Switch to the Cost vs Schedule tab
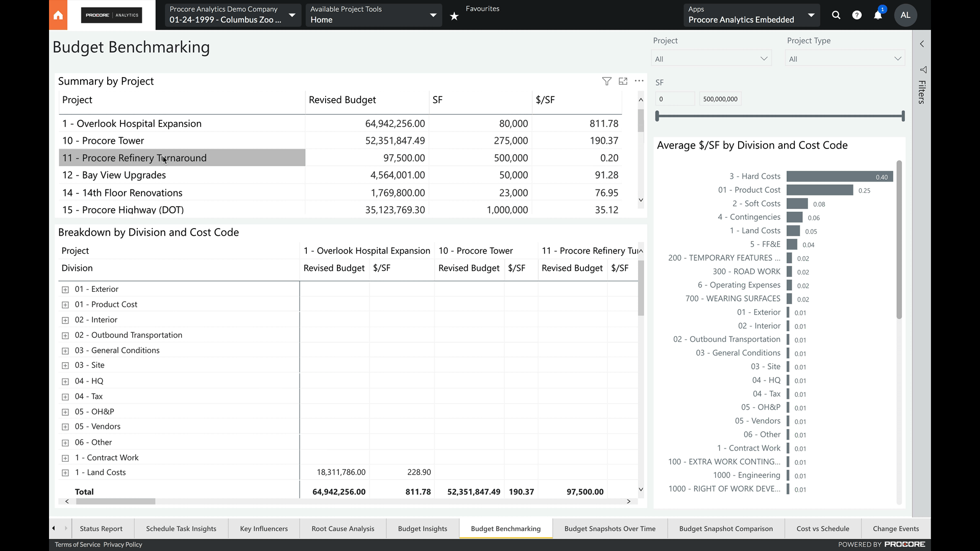Viewport: 980px width, 551px height. [822, 529]
